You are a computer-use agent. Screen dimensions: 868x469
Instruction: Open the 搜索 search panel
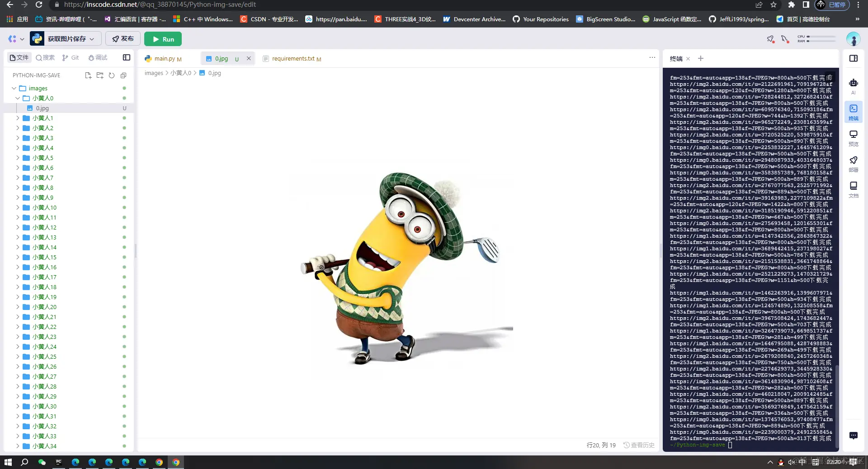(x=45, y=57)
